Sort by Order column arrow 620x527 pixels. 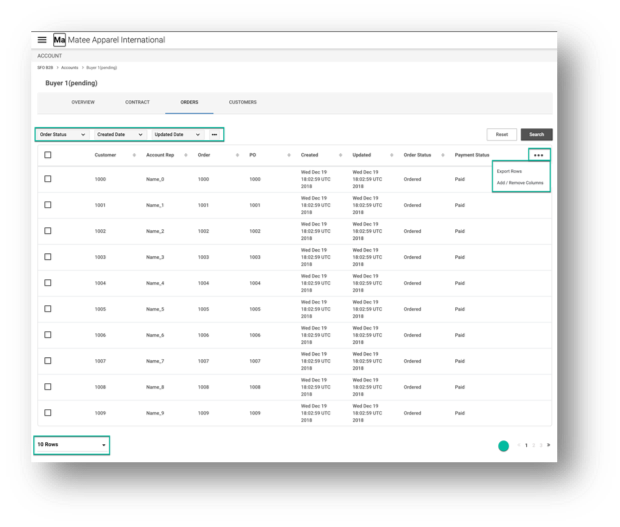click(x=237, y=155)
